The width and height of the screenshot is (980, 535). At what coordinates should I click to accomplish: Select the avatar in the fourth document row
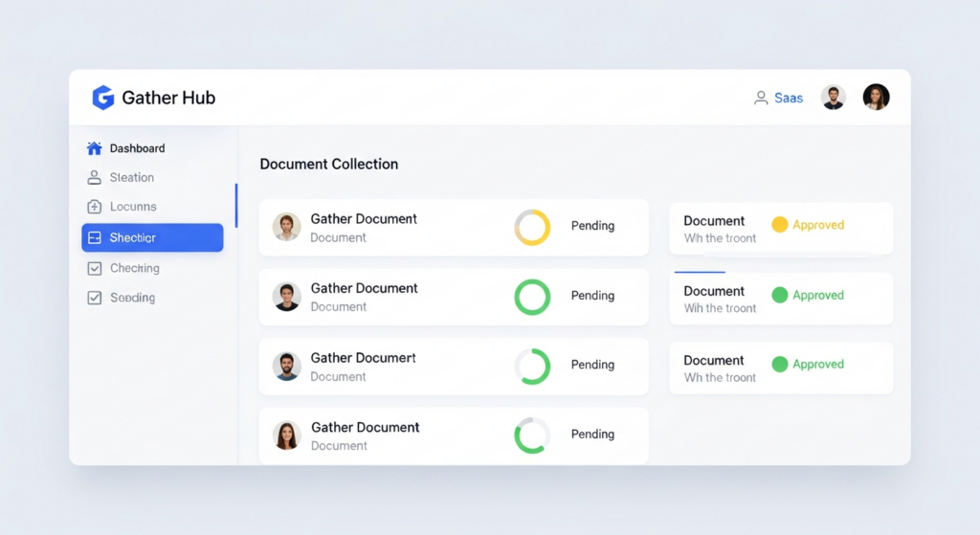coord(287,435)
